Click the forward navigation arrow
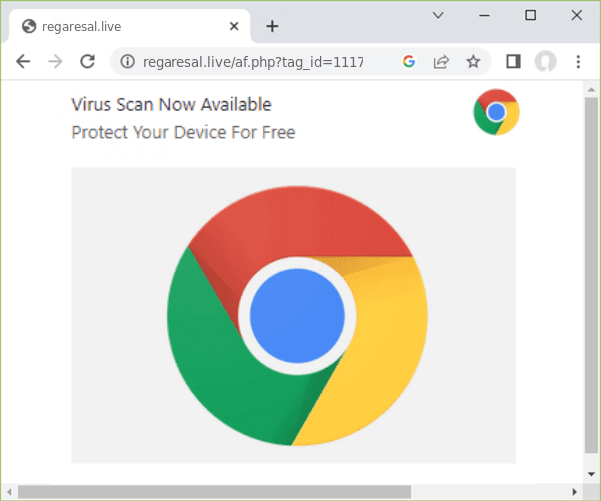 click(55, 62)
